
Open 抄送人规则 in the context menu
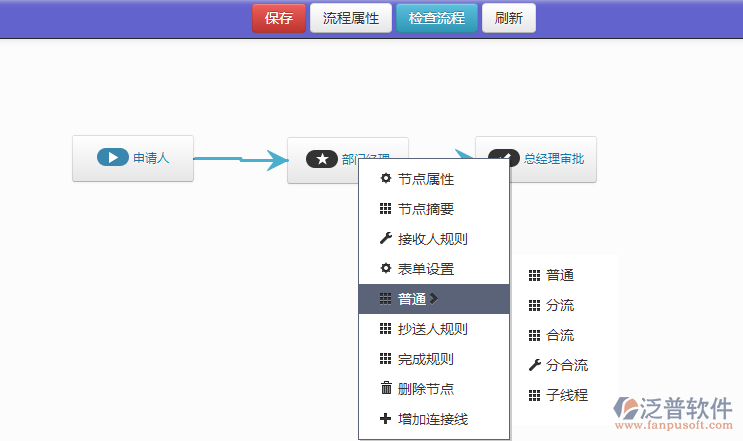[434, 329]
